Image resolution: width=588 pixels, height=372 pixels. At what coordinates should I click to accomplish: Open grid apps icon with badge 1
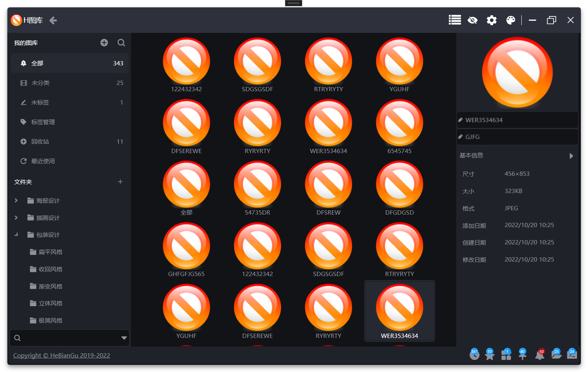click(506, 354)
